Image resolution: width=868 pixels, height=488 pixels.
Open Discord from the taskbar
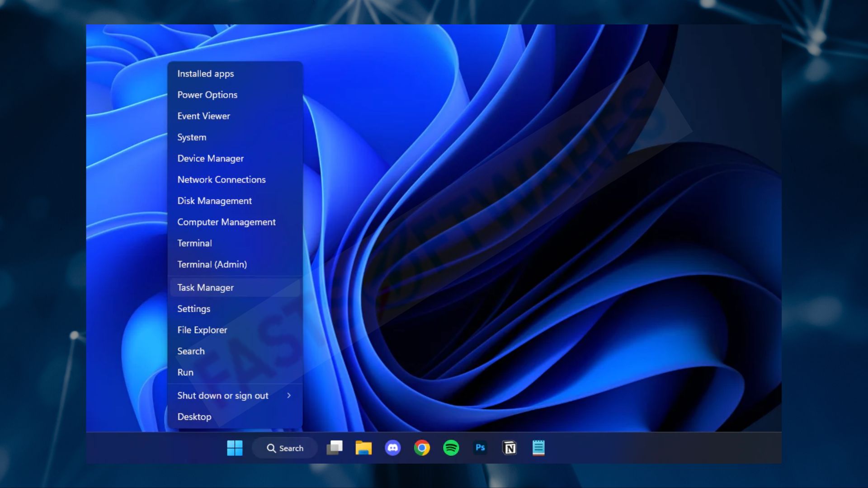[393, 448]
